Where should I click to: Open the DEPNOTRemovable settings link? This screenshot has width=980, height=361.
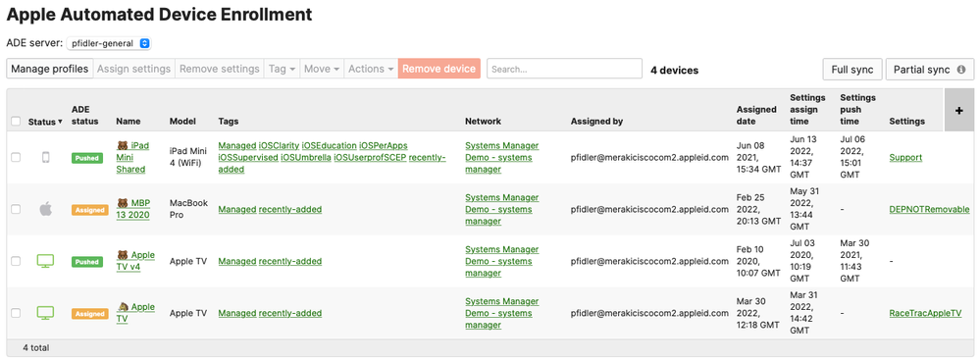[929, 209]
